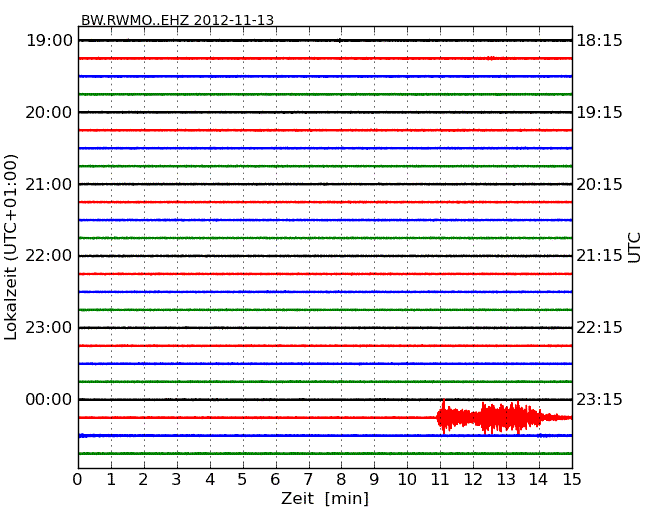Image resolution: width=650 pixels, height=520 pixels.
Task: Click the 22:15 UTC tick label
Action: [x=599, y=328]
